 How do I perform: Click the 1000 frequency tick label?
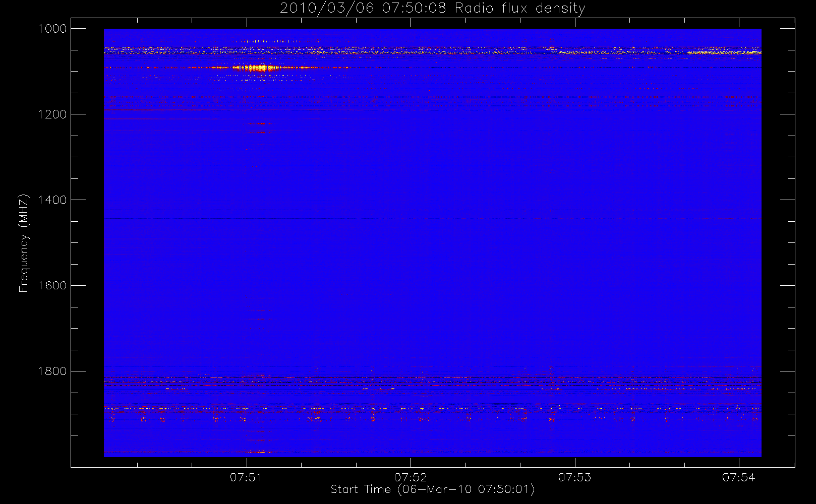click(x=52, y=29)
